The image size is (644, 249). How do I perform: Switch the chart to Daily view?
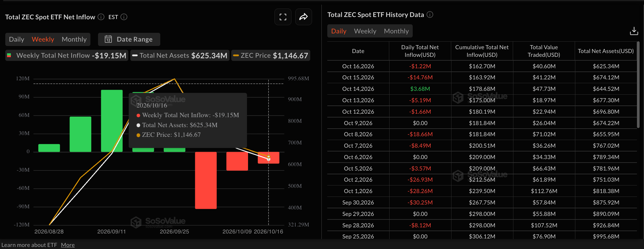[16, 39]
